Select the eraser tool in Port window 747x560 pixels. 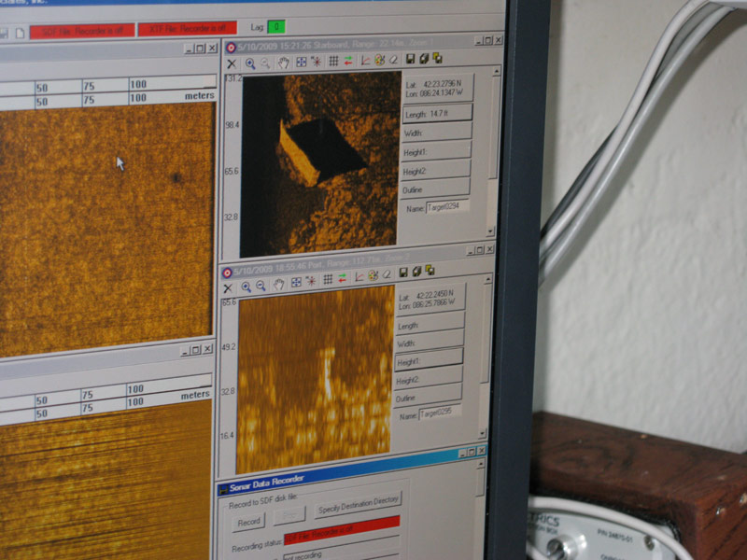387,274
